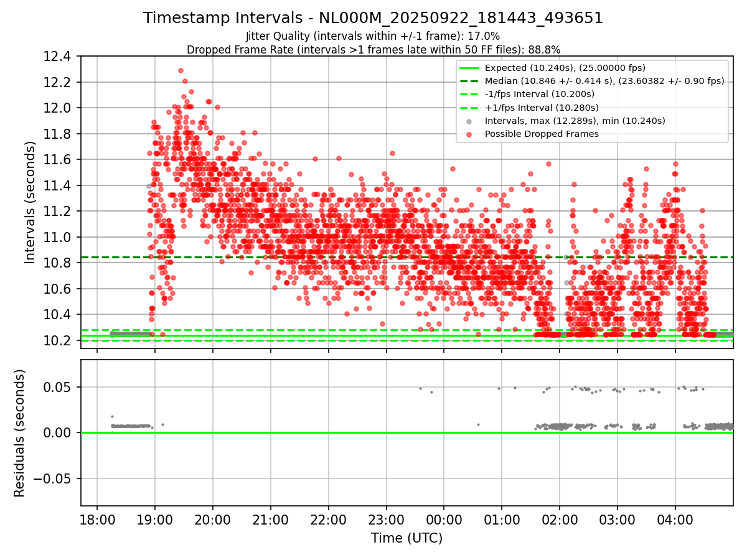The image size is (747, 560).
Task: Click the x-axis label "Time (UTC)"
Action: (x=406, y=538)
